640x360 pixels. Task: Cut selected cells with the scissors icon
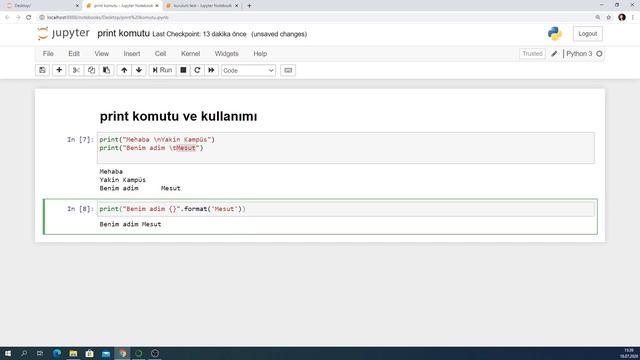pos(76,70)
